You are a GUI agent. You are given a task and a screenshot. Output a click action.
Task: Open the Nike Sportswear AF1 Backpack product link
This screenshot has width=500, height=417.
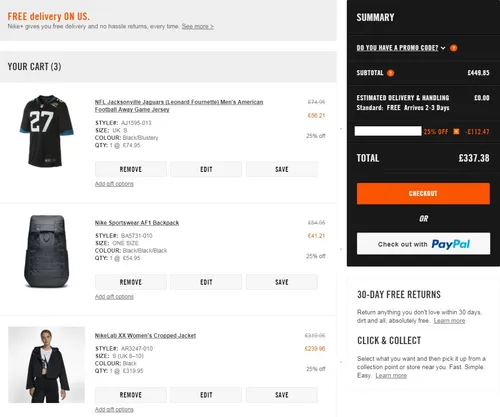[x=137, y=223]
